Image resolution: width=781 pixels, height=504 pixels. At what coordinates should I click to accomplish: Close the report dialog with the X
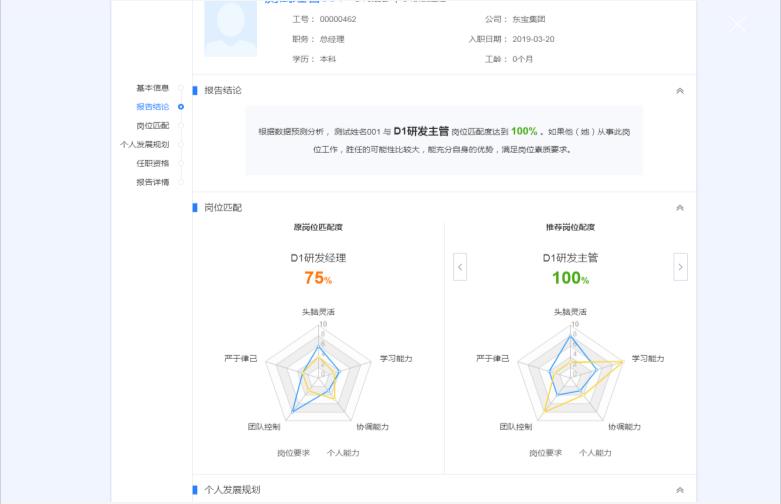(x=738, y=25)
